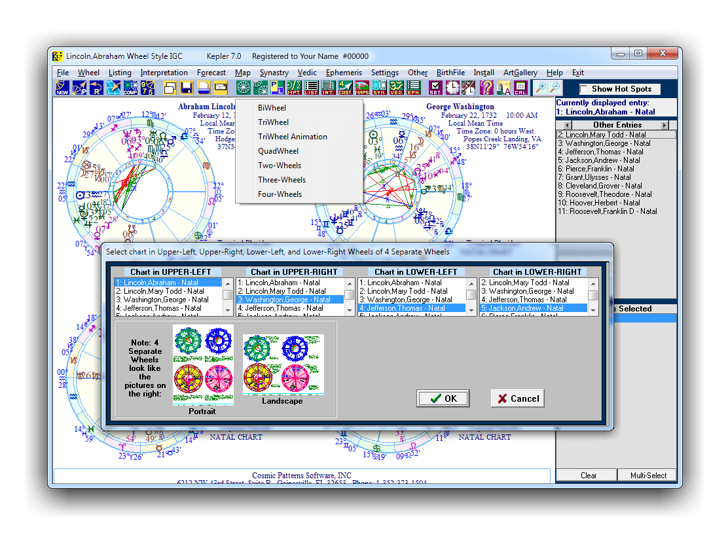The width and height of the screenshot is (728, 560).
Task: Click the EPH ephemeris toolbar icon
Action: point(414,88)
